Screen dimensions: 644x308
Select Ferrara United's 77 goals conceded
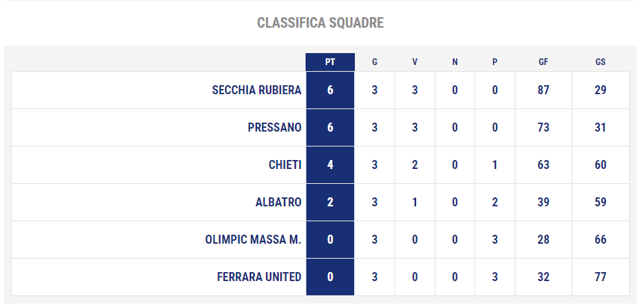601,277
